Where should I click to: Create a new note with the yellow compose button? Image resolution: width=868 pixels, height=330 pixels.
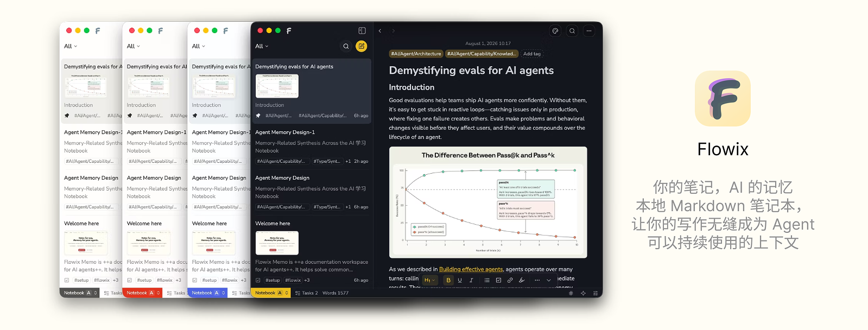[362, 46]
